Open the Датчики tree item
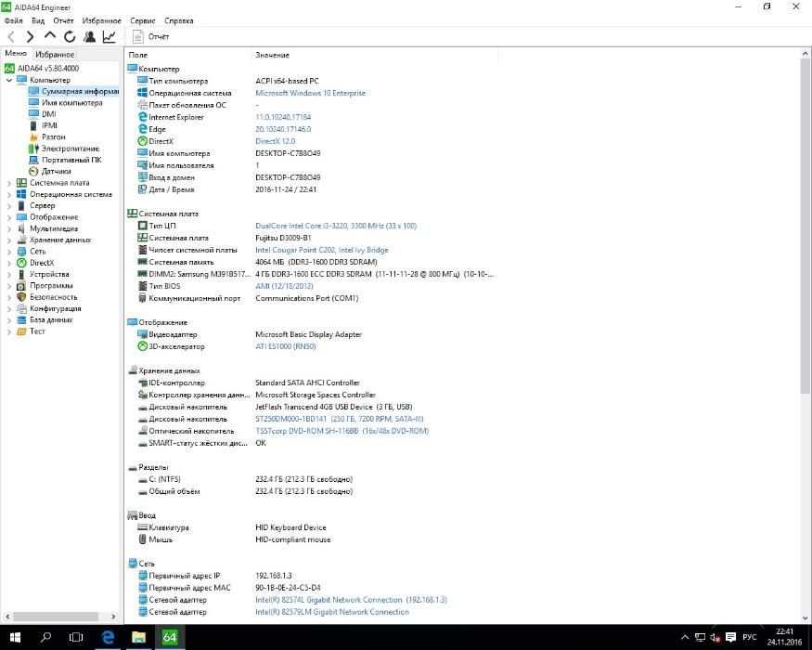Viewport: 812px width, 650px height. (x=50, y=171)
